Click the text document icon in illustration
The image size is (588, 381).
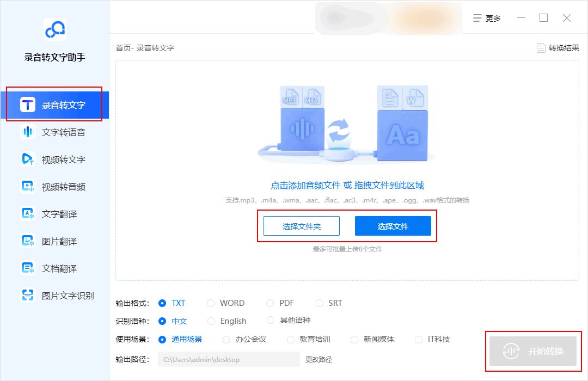coord(390,97)
